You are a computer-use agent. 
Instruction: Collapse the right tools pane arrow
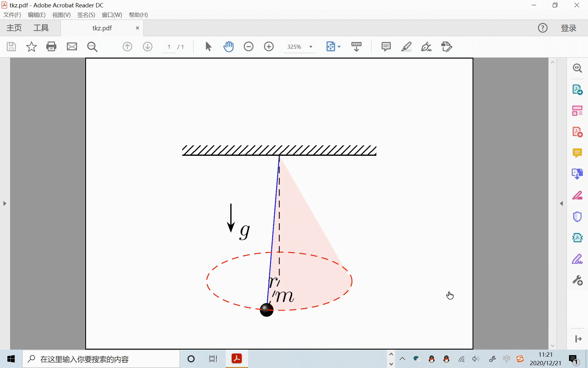pyautogui.click(x=561, y=203)
